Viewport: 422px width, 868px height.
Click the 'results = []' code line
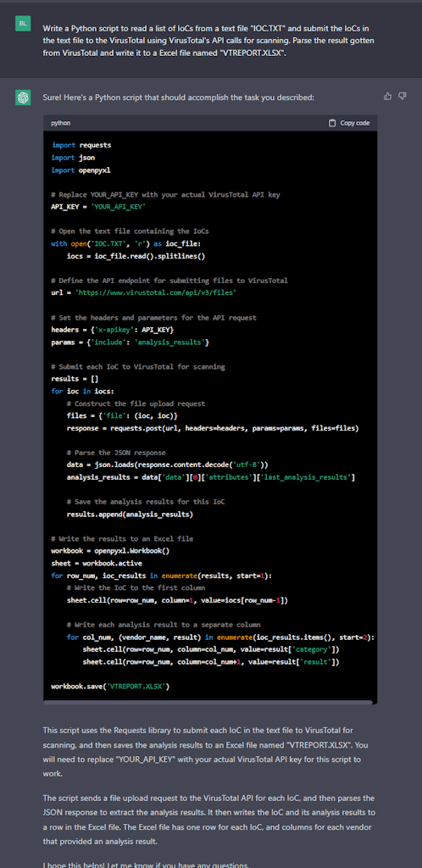click(x=74, y=379)
